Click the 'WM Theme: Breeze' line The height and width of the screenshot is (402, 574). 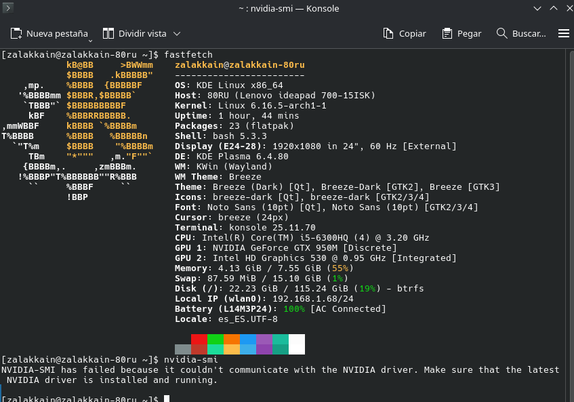pos(218,177)
